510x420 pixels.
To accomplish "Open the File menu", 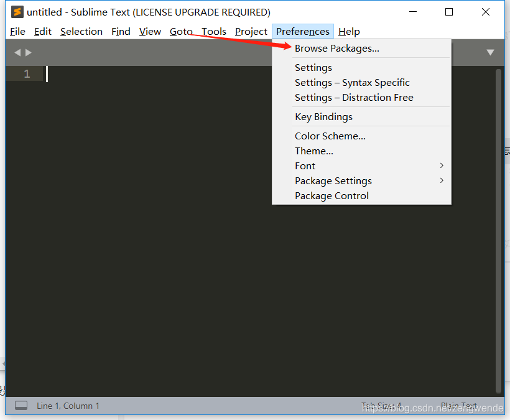I will click(x=17, y=32).
